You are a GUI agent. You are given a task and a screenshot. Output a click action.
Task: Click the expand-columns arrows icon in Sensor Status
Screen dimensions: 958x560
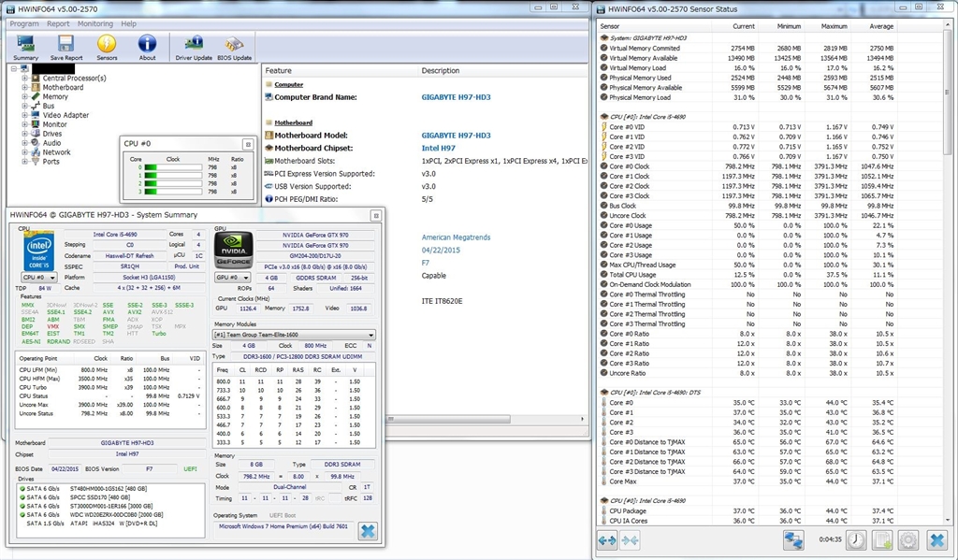(x=607, y=539)
